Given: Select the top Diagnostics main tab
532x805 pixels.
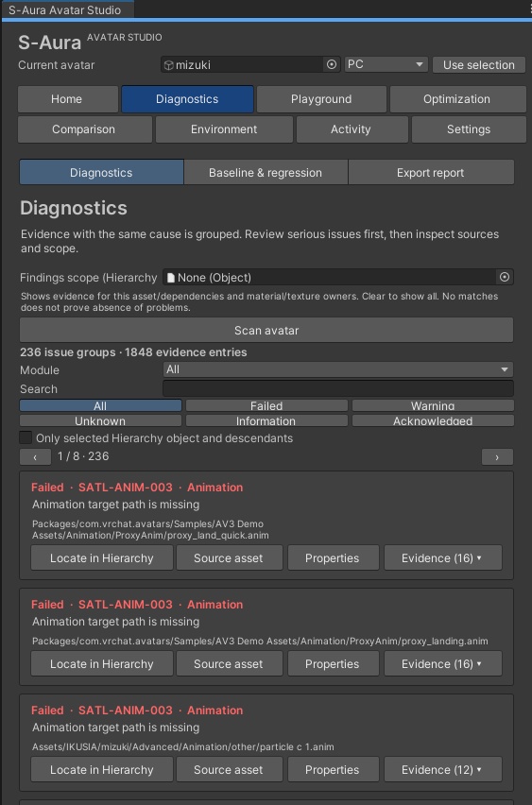Looking at the screenshot, I should coord(187,99).
